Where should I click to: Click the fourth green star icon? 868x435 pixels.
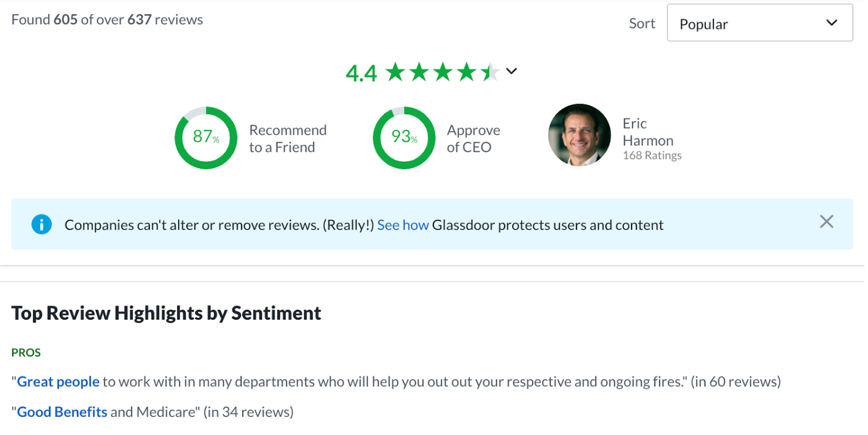tap(465, 71)
